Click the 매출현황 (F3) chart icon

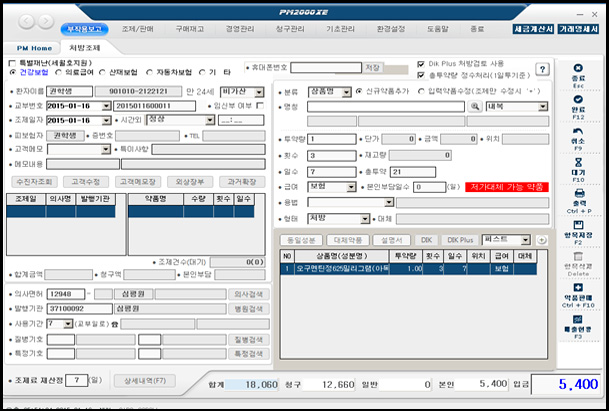(x=578, y=319)
